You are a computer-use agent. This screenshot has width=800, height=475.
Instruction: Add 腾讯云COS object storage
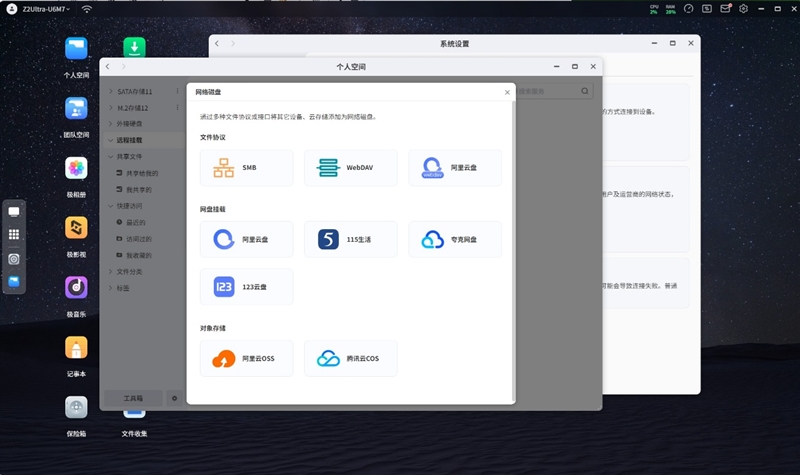[351, 358]
